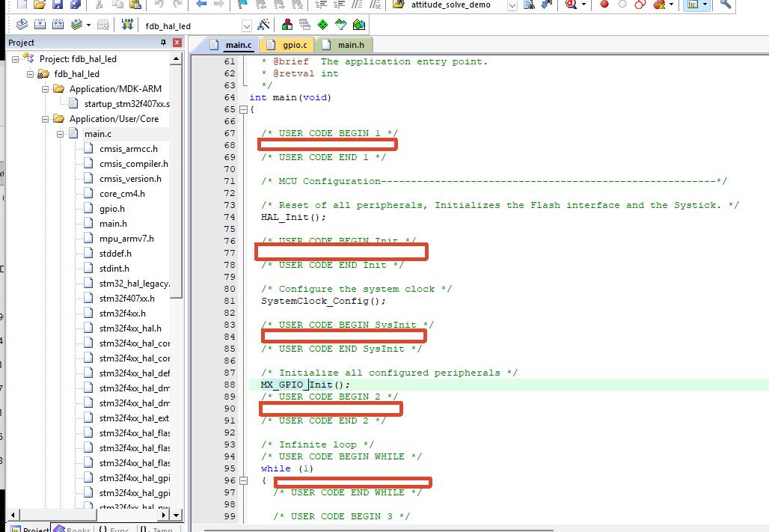Insert or remove a bookmark with the flag icon
Viewport: 769px width, 532px height.
click(243, 4)
